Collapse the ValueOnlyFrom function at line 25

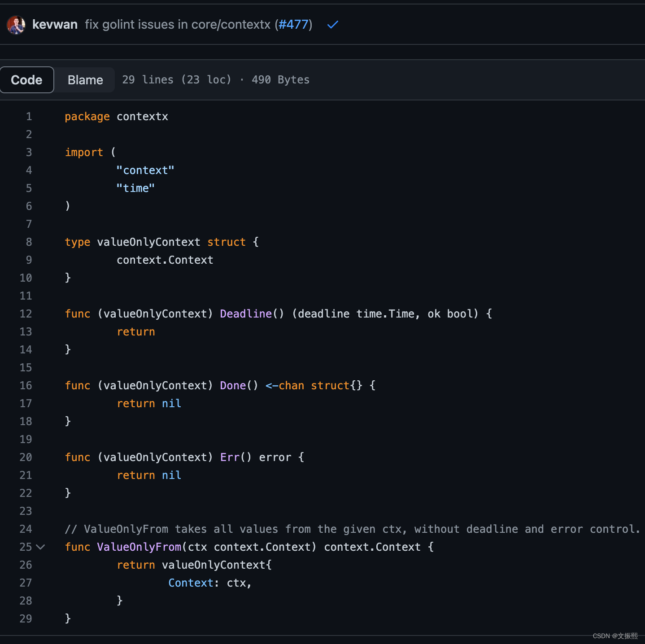pyautogui.click(x=40, y=547)
